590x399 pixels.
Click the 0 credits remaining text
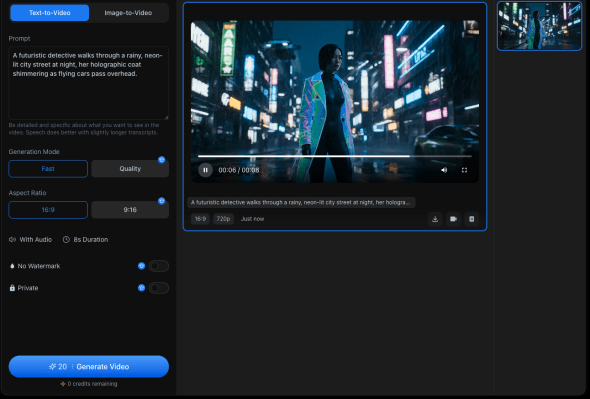tap(92, 384)
